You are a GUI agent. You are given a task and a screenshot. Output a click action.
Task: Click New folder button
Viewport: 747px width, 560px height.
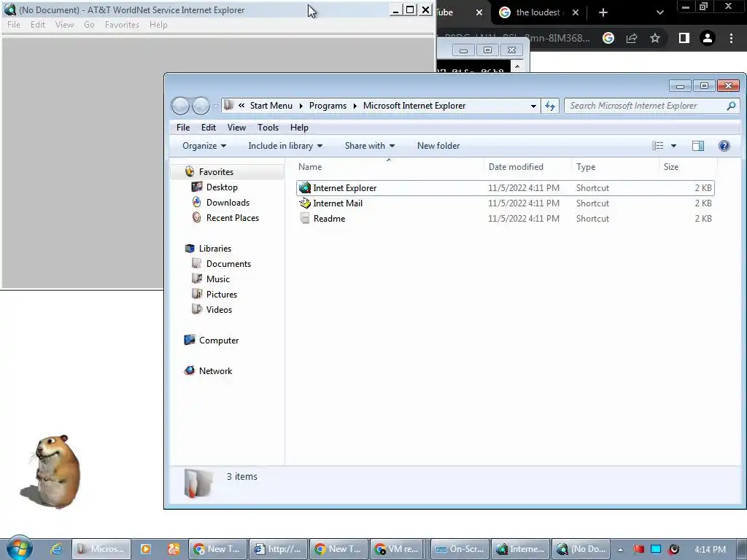(438, 146)
